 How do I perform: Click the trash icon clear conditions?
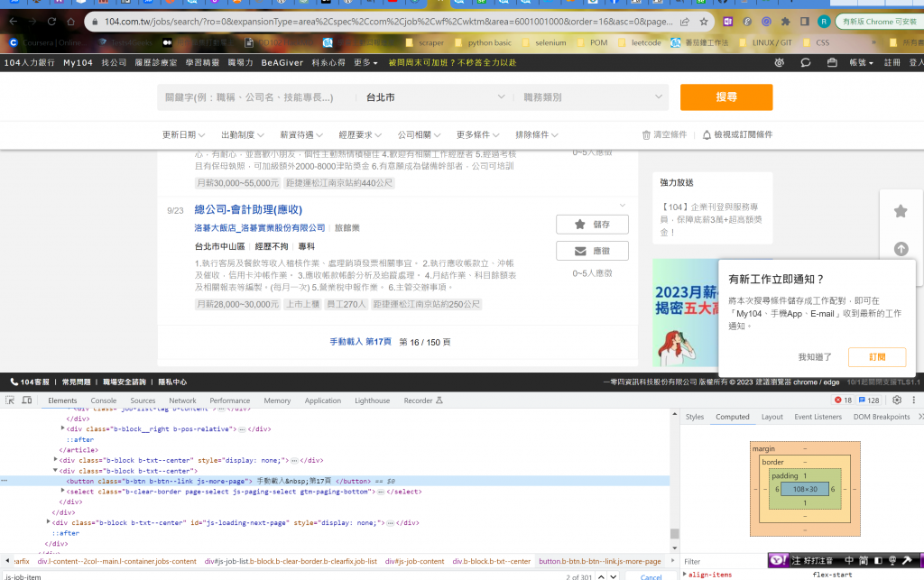coord(646,134)
